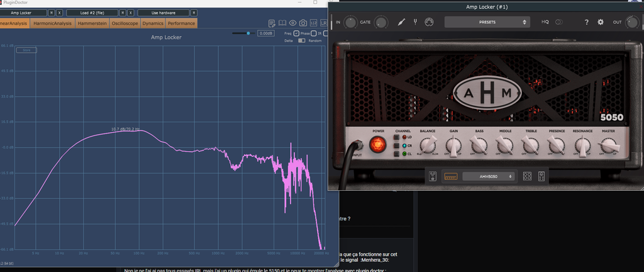Switch to the Dynamics tab

click(x=153, y=23)
